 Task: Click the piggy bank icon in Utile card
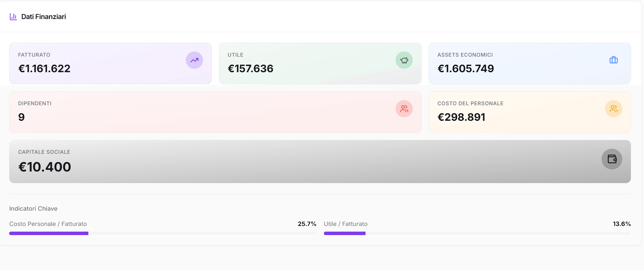(x=404, y=60)
